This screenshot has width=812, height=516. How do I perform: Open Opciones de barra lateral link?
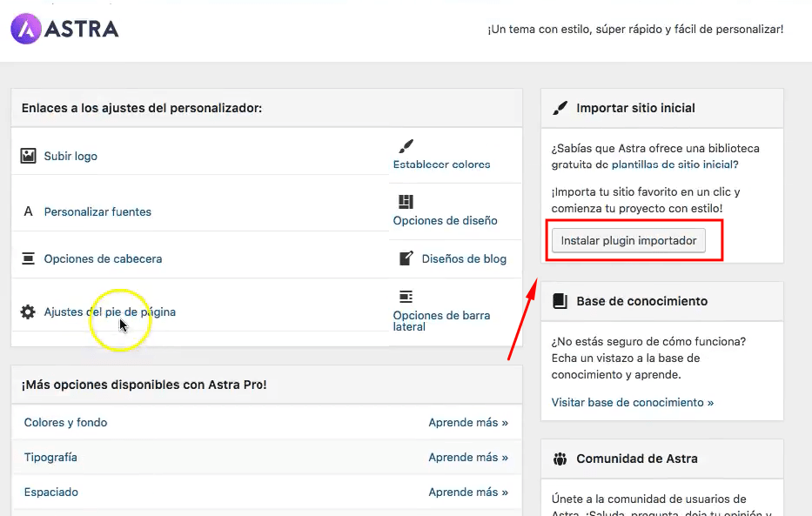(x=442, y=321)
